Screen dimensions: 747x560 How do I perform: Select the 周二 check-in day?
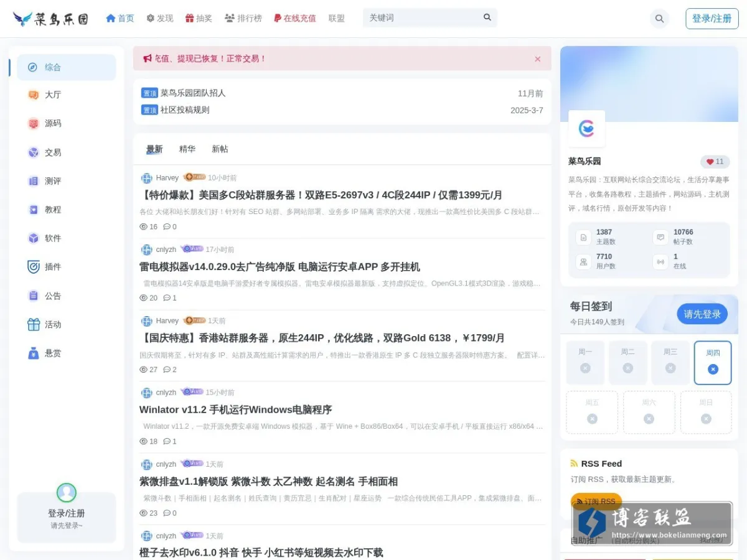tap(627, 363)
